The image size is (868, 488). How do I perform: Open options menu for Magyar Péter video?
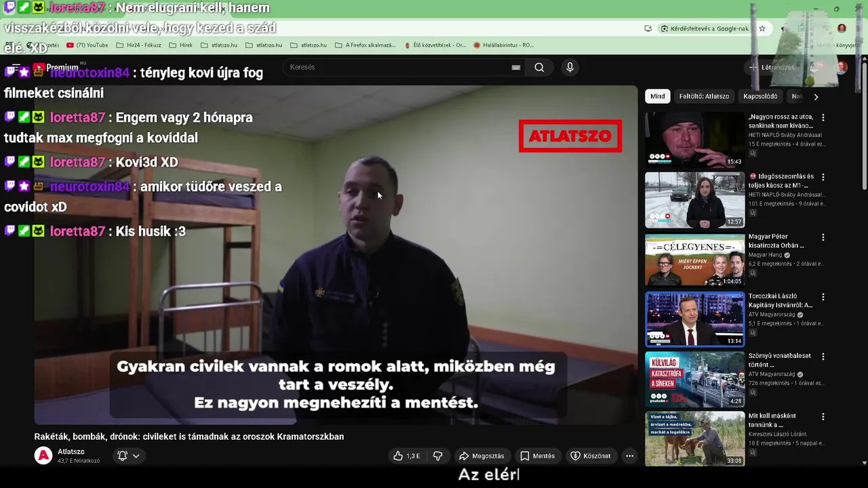[823, 237]
